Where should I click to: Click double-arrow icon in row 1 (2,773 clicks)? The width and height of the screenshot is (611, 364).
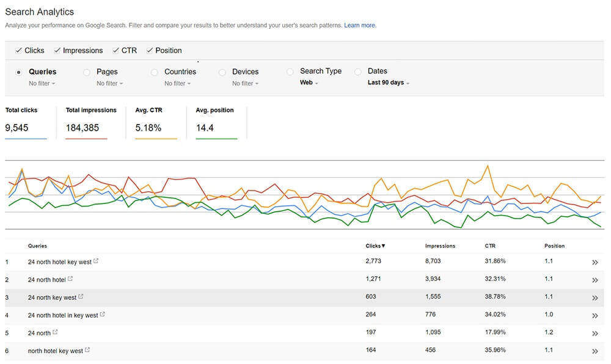(x=595, y=263)
